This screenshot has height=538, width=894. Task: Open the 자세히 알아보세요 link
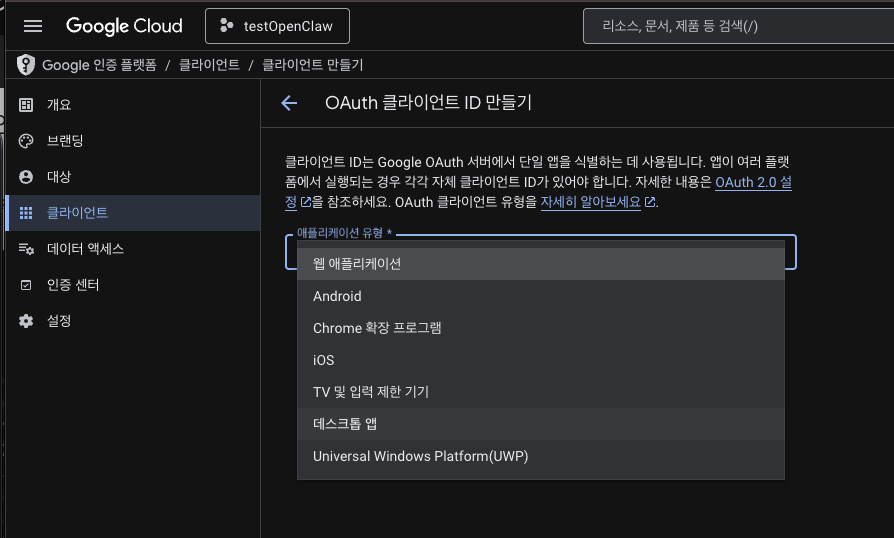(x=591, y=202)
